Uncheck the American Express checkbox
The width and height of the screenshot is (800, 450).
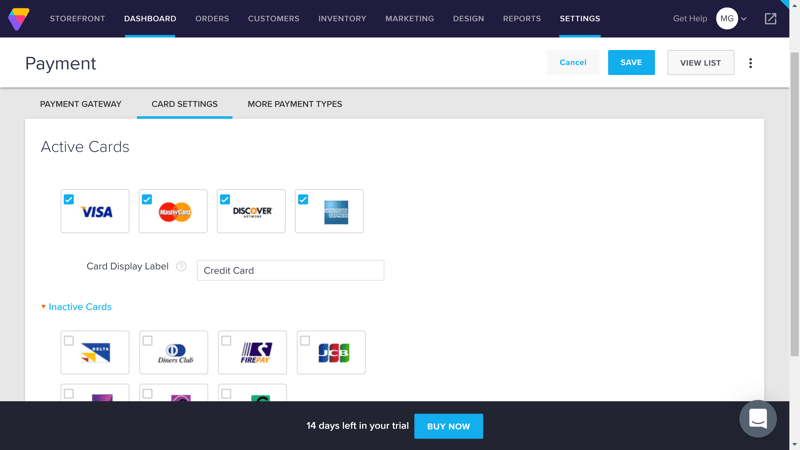tap(303, 199)
